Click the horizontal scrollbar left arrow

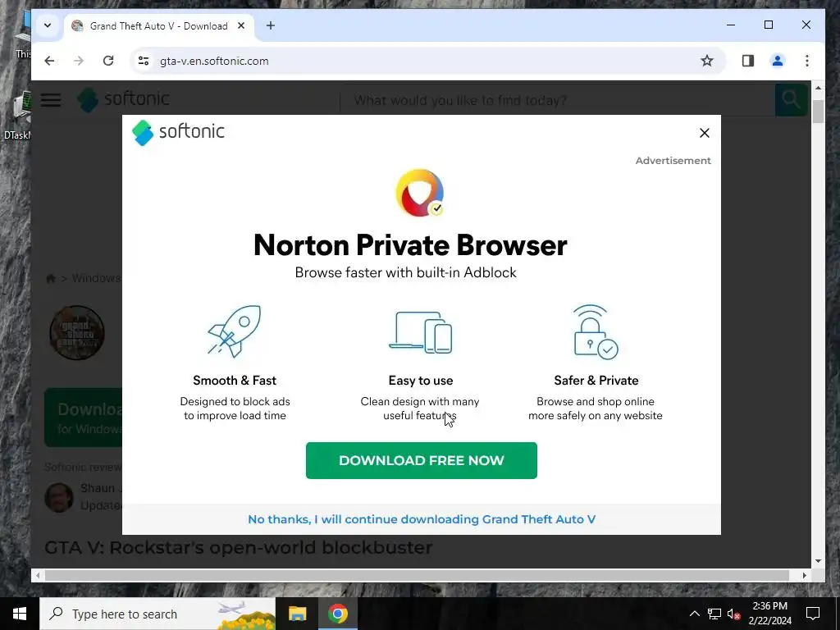point(38,575)
